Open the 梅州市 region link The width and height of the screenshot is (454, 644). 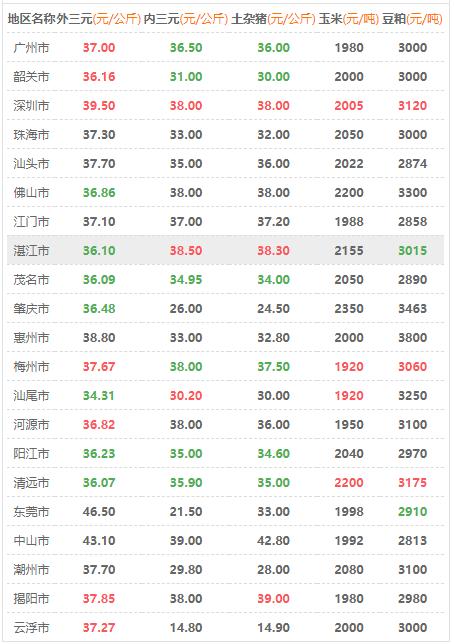[31, 366]
